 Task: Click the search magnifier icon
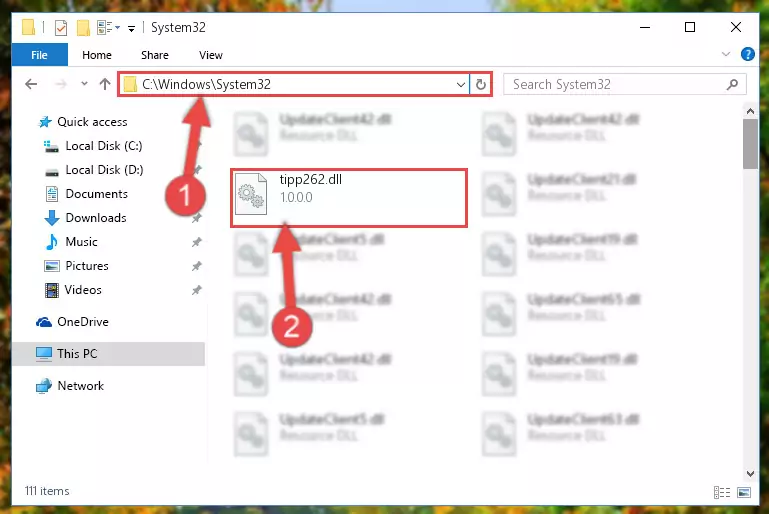click(x=732, y=84)
